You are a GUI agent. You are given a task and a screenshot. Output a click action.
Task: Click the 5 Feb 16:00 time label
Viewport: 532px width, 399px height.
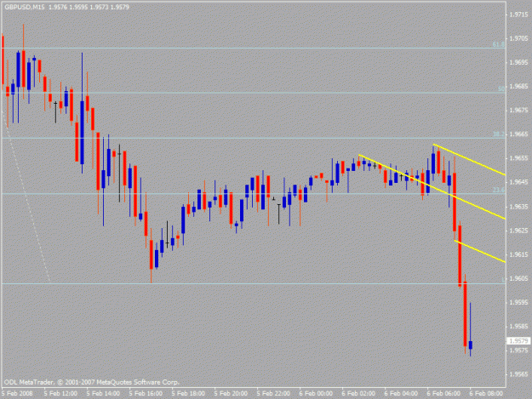coord(146,393)
